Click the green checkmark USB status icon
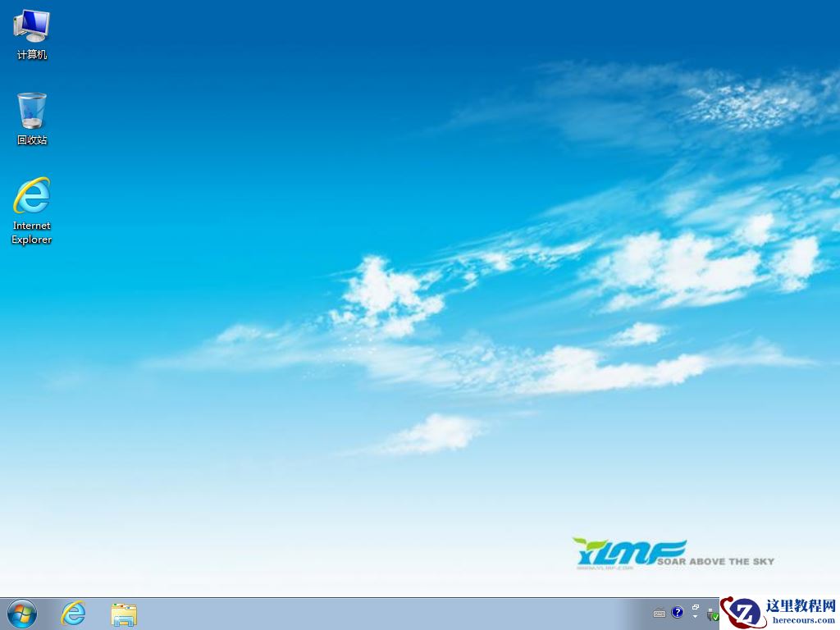 pos(716,617)
